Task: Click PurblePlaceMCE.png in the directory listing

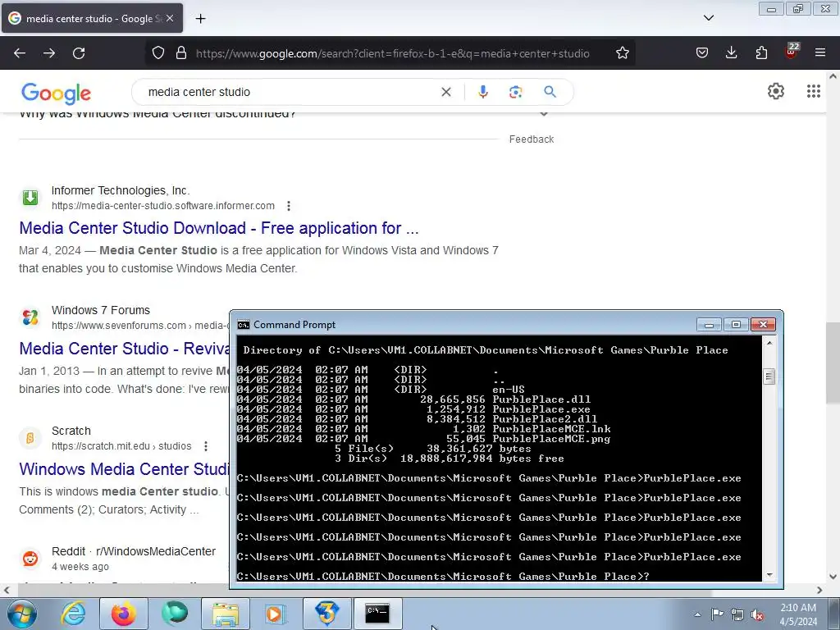Action: click(x=551, y=439)
